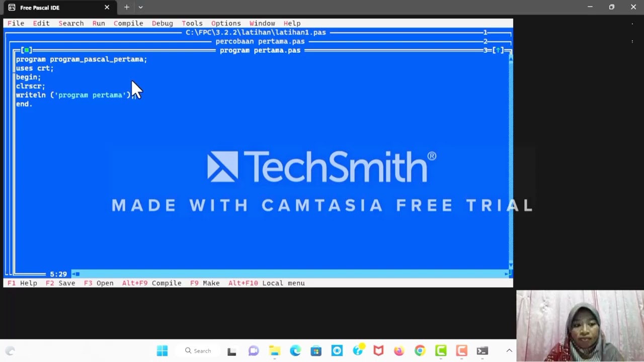
Task: Open the Run menu
Action: 99,23
